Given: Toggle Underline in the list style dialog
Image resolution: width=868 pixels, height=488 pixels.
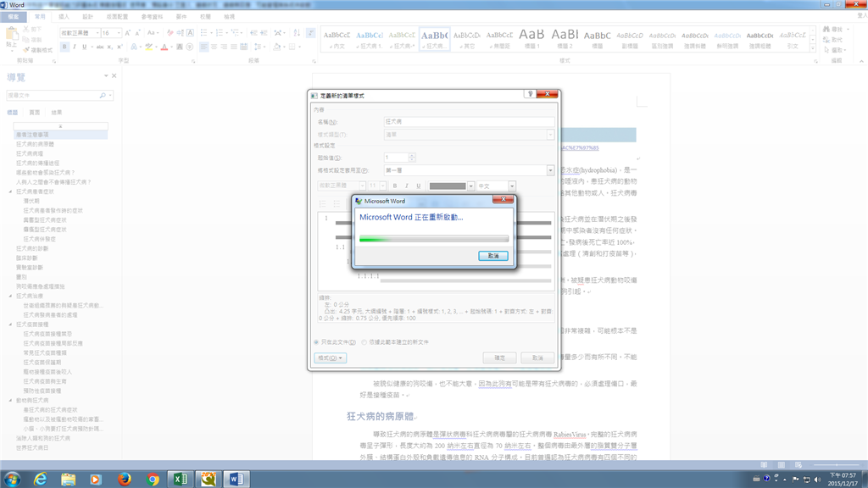Looking at the screenshot, I should [x=419, y=186].
